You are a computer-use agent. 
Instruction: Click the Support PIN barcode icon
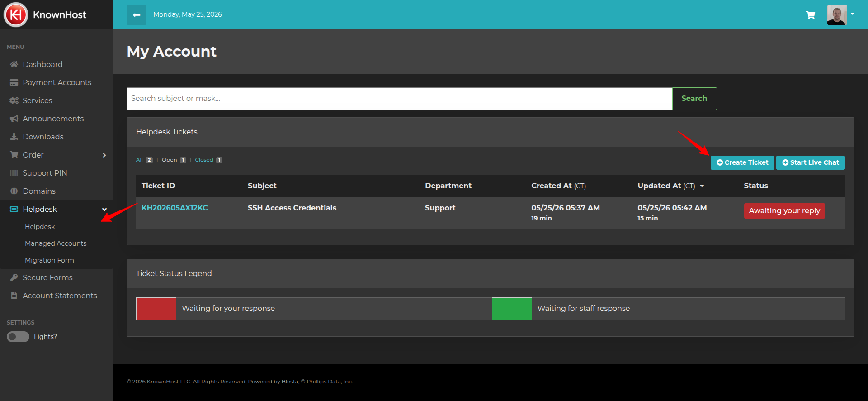[x=14, y=173]
